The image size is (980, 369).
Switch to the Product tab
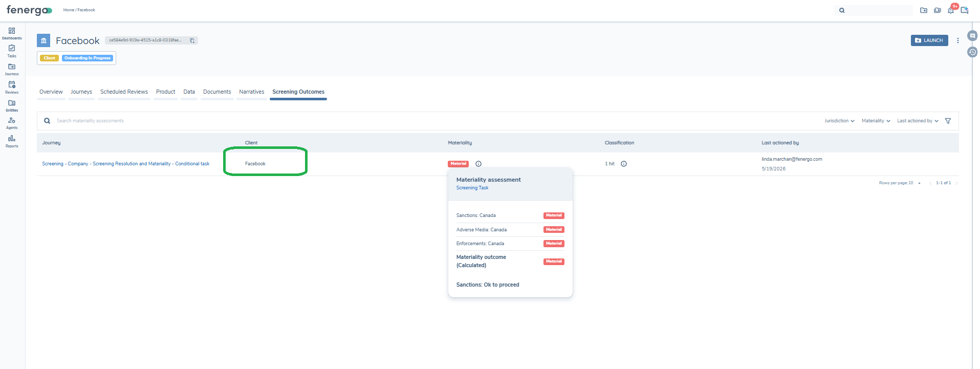tap(166, 92)
